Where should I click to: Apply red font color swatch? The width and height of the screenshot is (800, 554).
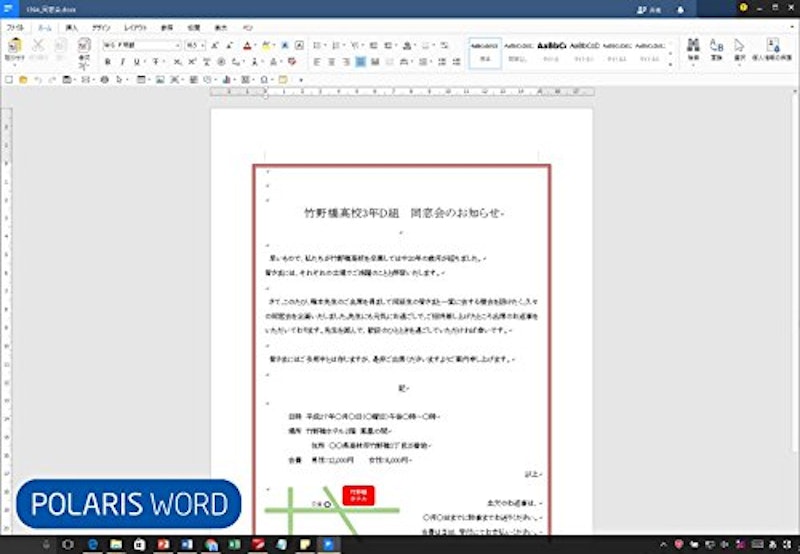click(x=247, y=45)
